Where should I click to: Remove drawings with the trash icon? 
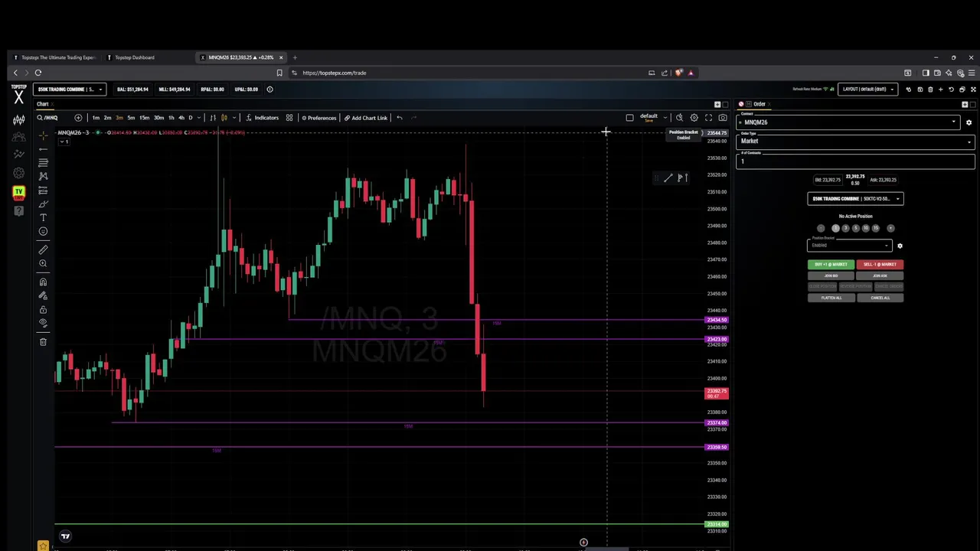pos(43,341)
